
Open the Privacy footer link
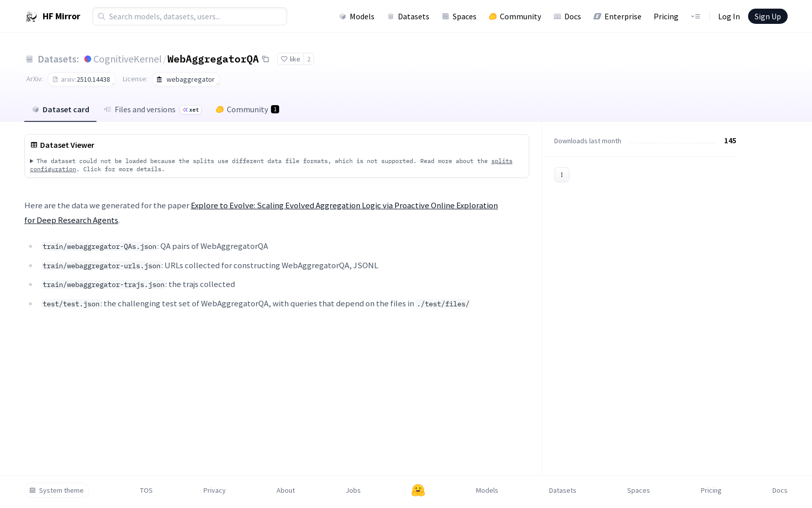coord(215,490)
